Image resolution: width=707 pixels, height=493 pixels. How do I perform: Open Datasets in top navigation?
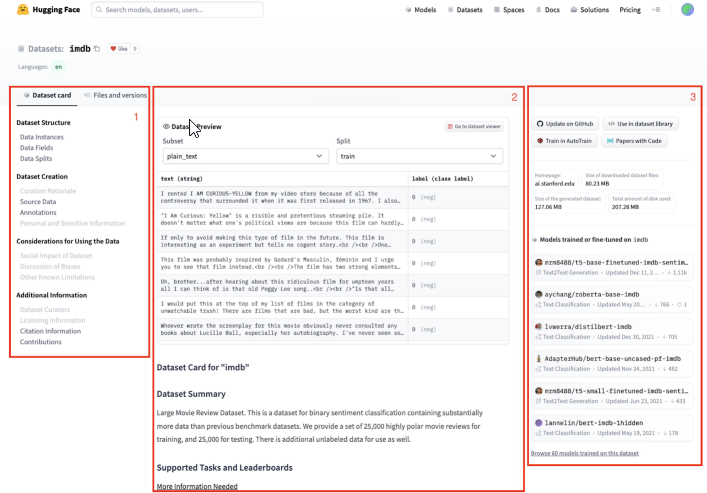[465, 9]
